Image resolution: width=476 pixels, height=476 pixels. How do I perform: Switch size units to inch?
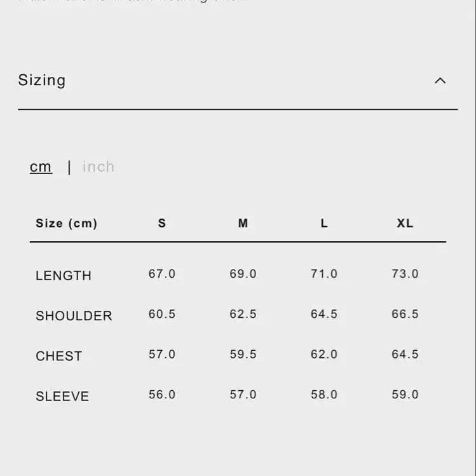pyautogui.click(x=99, y=167)
